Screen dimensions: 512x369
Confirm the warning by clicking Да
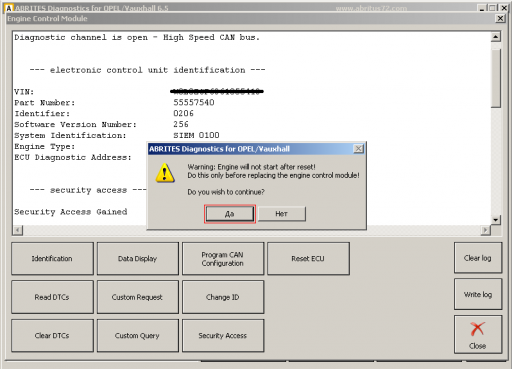230,214
